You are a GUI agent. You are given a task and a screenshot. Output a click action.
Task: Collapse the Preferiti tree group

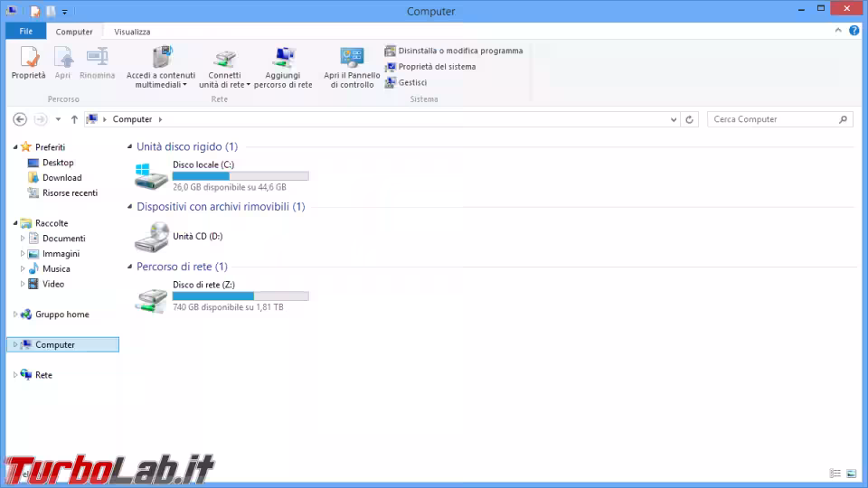[x=15, y=147]
